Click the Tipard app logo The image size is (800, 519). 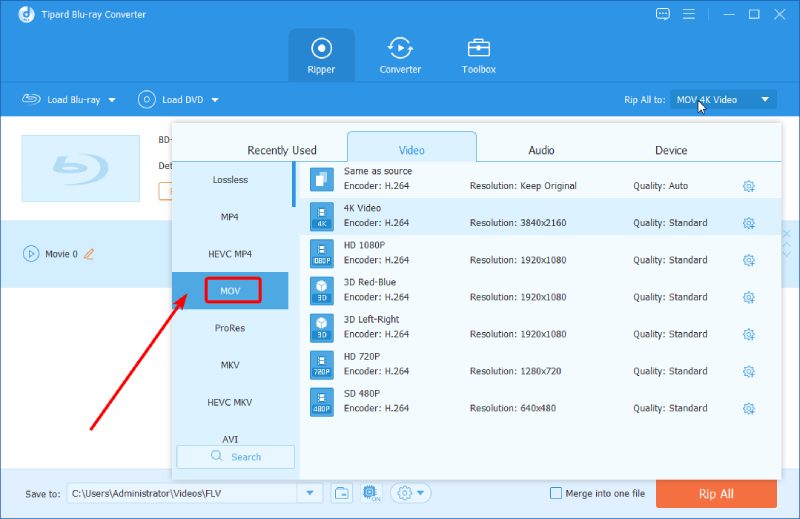pyautogui.click(x=26, y=14)
